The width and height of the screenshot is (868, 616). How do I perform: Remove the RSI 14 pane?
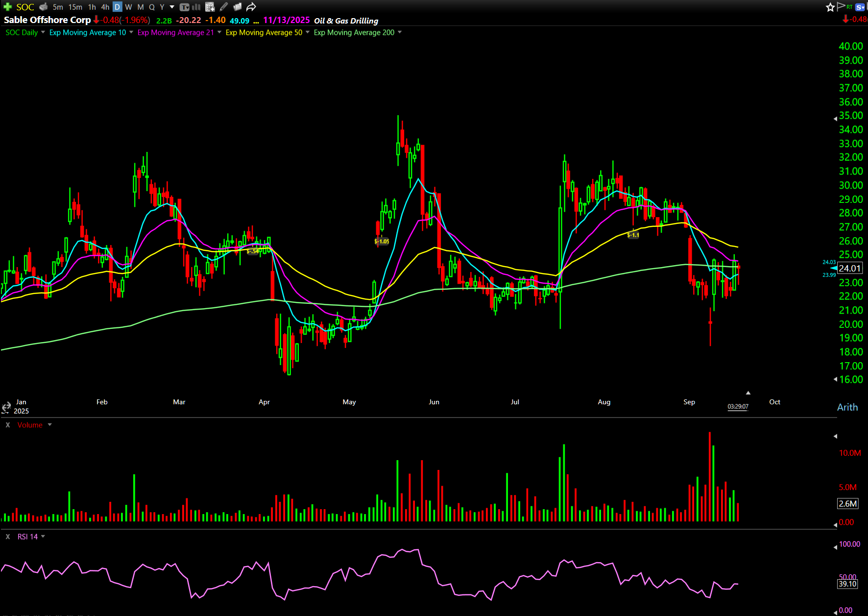tap(8, 537)
